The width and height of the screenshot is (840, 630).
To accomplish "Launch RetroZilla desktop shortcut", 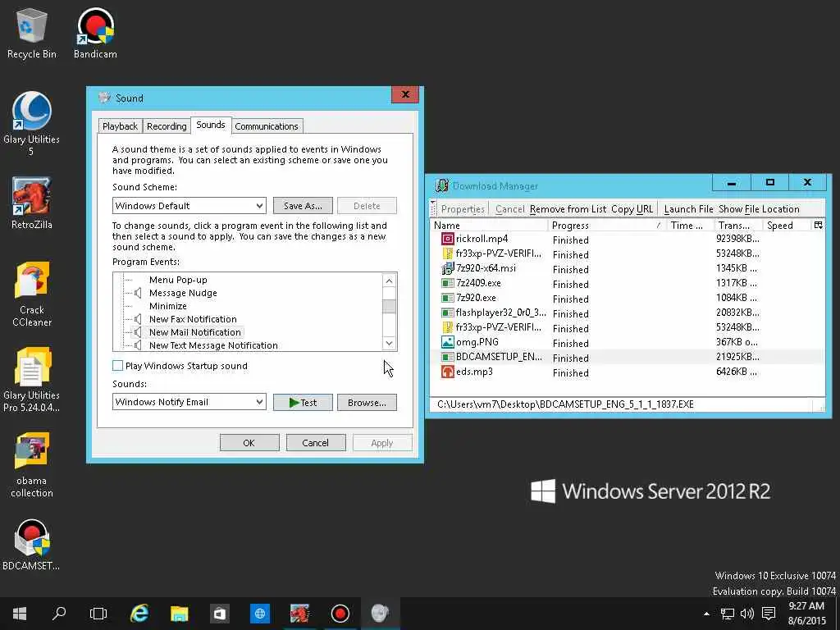I will tap(32, 203).
